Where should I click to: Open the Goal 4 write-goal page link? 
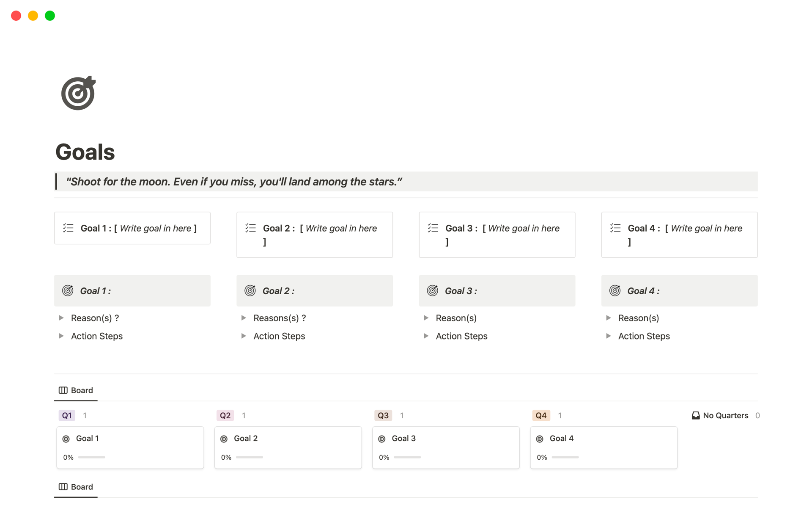tap(685, 229)
